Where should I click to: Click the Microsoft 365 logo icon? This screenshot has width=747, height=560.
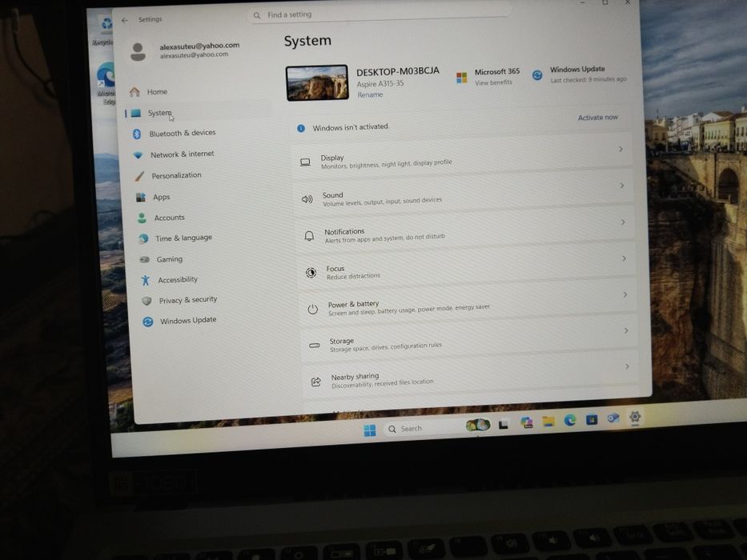pyautogui.click(x=462, y=78)
